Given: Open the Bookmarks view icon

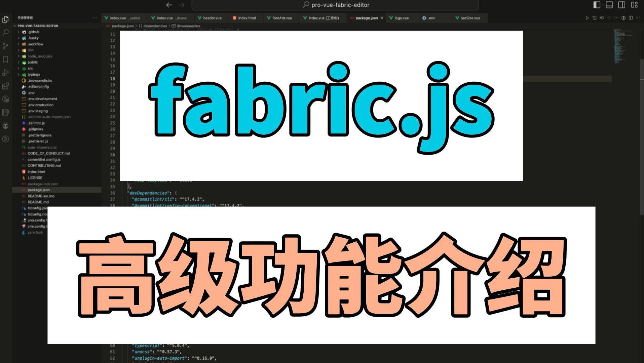Looking at the screenshot, I should coord(5,59).
